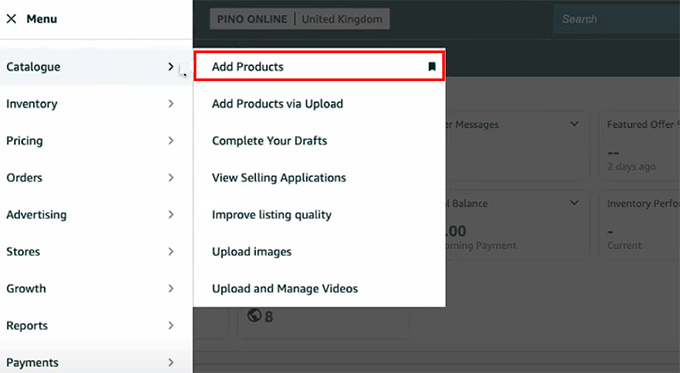The width and height of the screenshot is (680, 373).
Task: Click the '2 days ago' text
Action: 631,167
